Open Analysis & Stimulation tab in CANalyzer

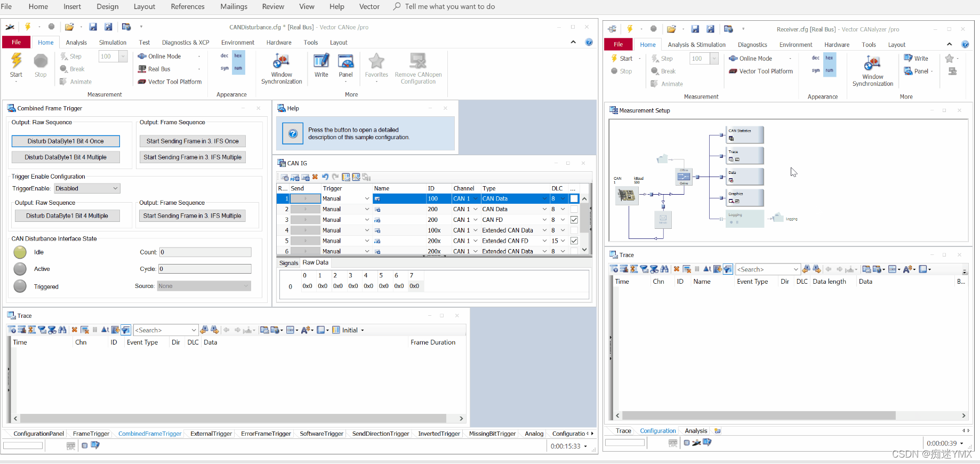(x=696, y=45)
